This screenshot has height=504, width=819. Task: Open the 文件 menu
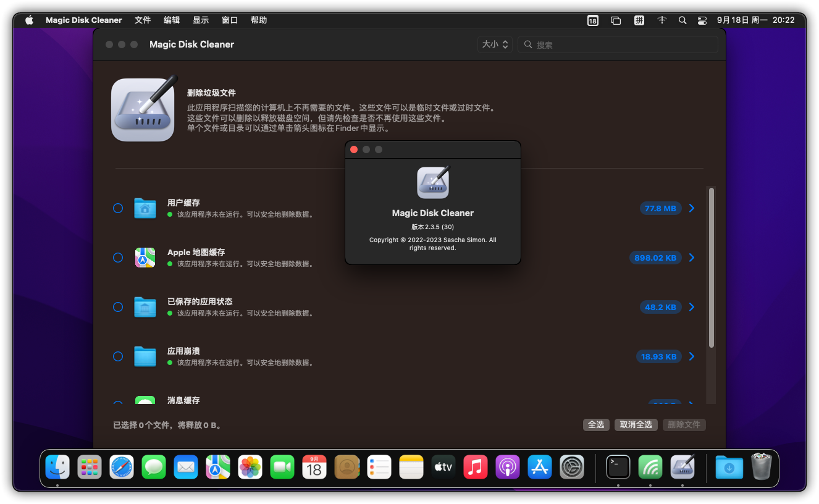pos(143,20)
